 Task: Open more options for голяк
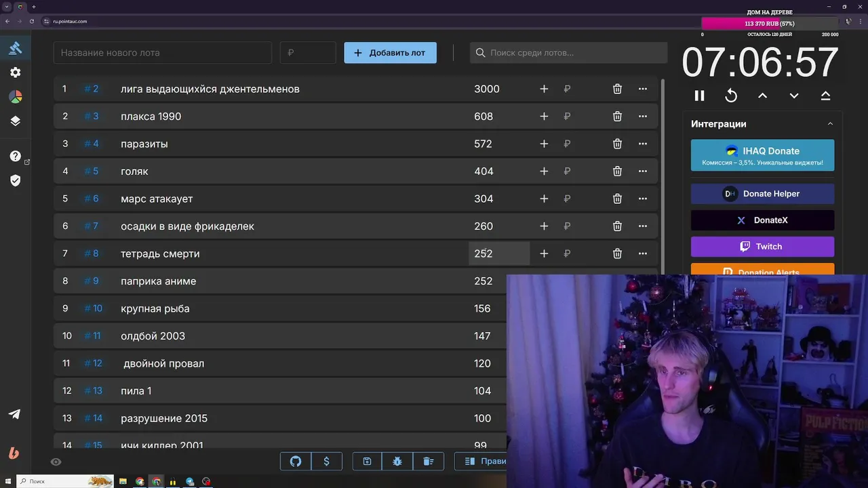pyautogui.click(x=643, y=171)
